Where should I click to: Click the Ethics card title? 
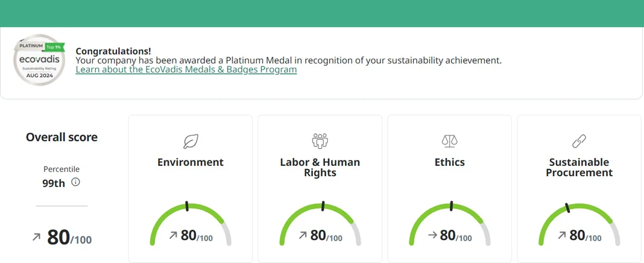coord(449,162)
